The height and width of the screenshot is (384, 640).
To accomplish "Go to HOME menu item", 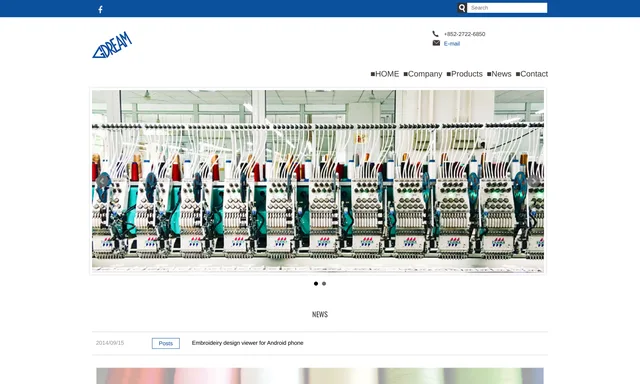I will tap(384, 74).
